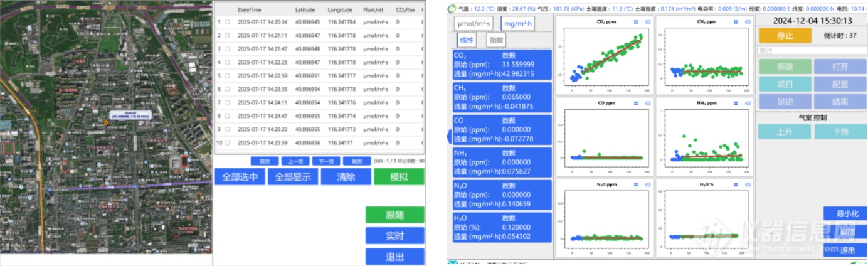Switch flux unit to μmol/m²·s
Viewport: 868px width, 266px height.
click(x=474, y=24)
